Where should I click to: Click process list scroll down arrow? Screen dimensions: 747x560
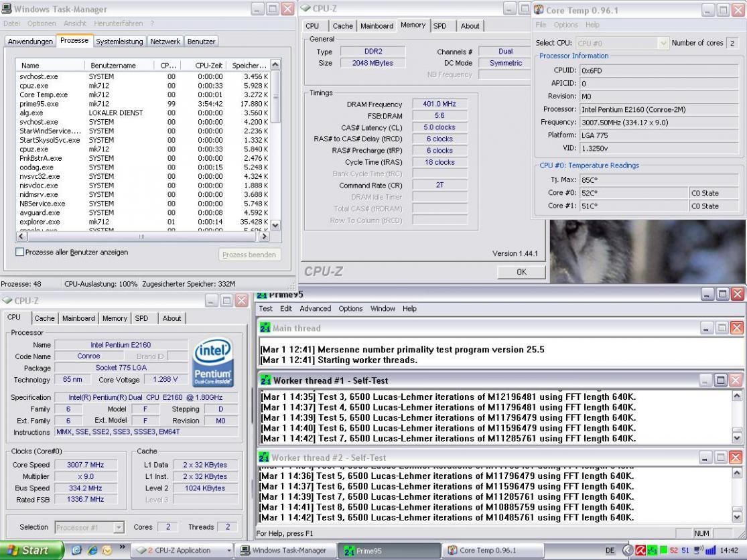[x=275, y=225]
